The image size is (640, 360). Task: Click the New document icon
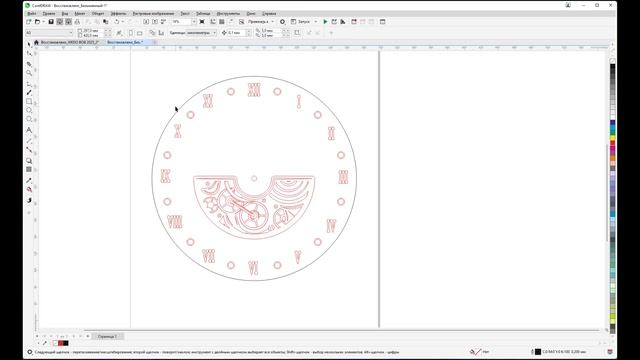point(29,22)
